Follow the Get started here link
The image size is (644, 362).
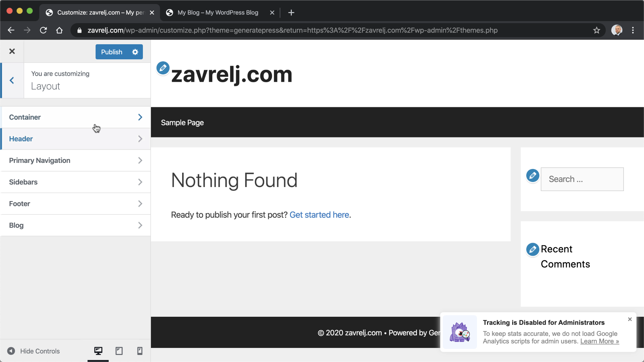click(x=319, y=215)
